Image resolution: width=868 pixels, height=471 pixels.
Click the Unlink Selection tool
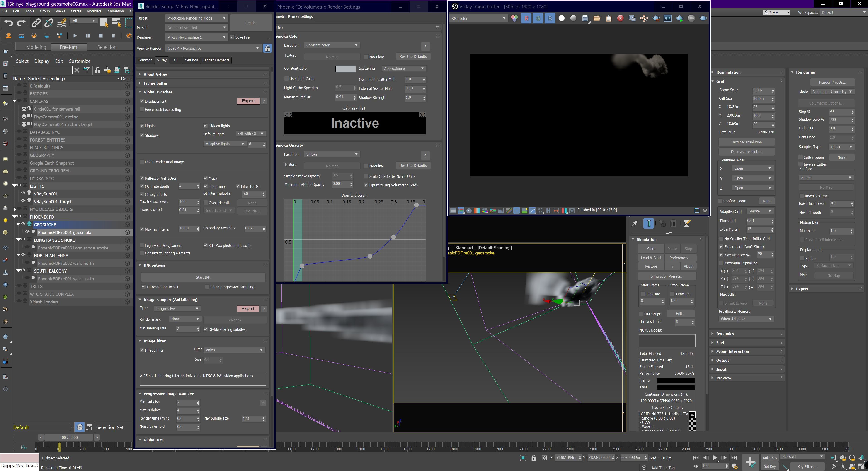coord(49,23)
